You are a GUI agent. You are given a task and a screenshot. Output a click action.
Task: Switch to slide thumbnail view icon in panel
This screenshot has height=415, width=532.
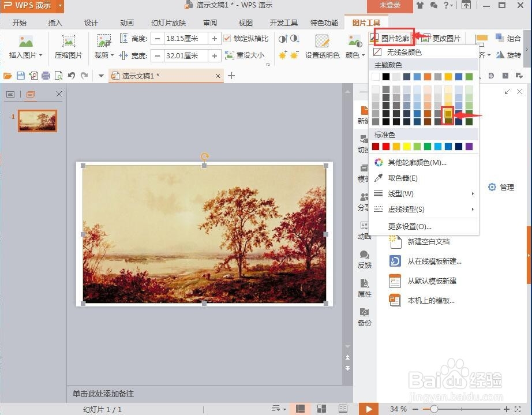pyautogui.click(x=30, y=94)
